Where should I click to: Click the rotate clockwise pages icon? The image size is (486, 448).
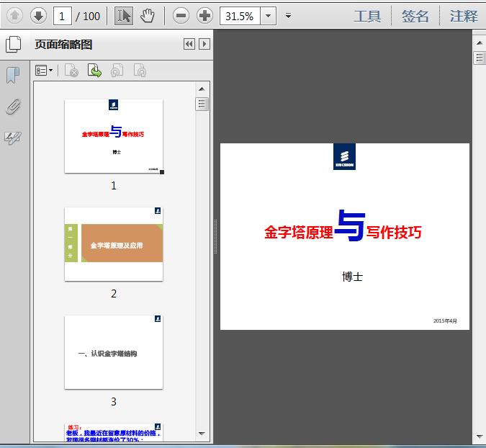140,70
